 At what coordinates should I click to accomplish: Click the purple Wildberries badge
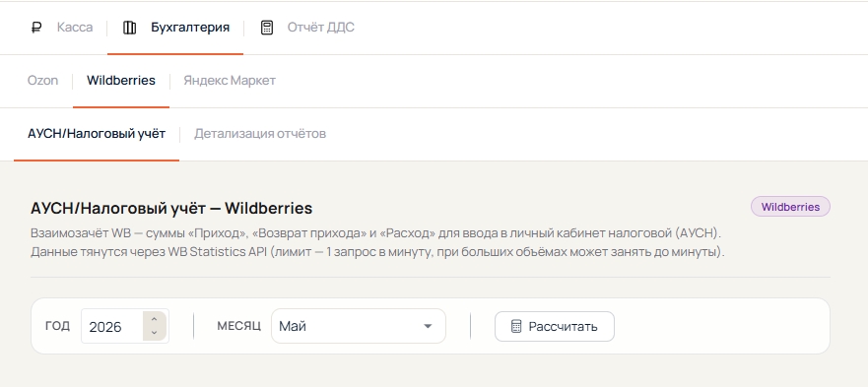point(790,207)
